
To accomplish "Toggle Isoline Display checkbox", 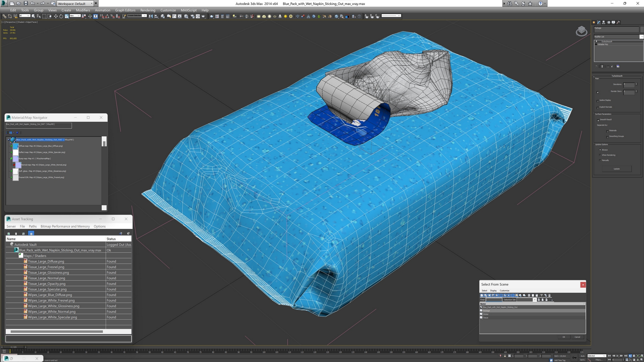I will pos(598,101).
